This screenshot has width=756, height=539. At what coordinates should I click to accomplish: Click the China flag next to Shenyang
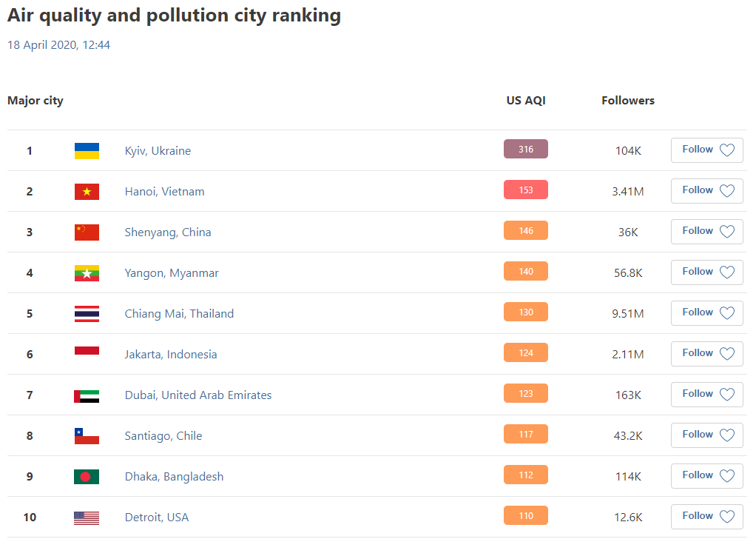tap(87, 232)
